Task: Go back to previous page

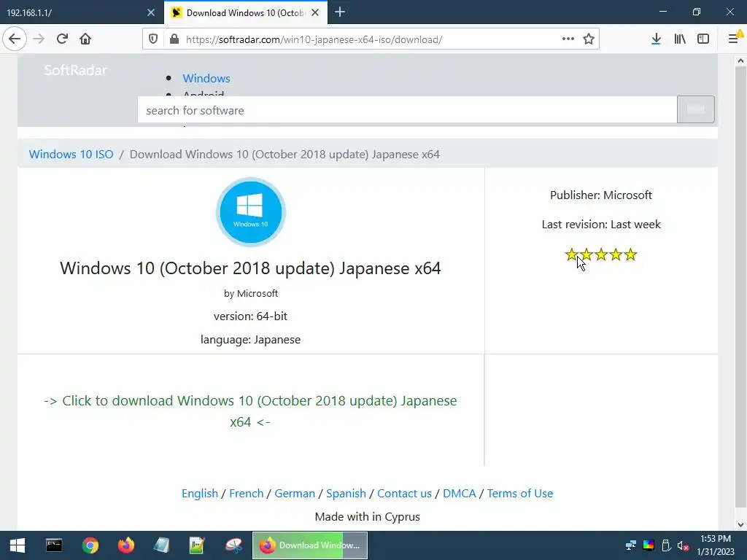Action: pos(15,39)
